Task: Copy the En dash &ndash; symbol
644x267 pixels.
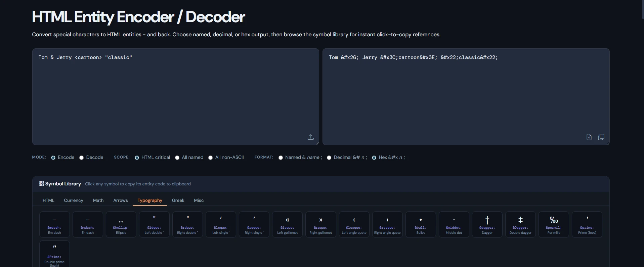Action: coord(88,224)
